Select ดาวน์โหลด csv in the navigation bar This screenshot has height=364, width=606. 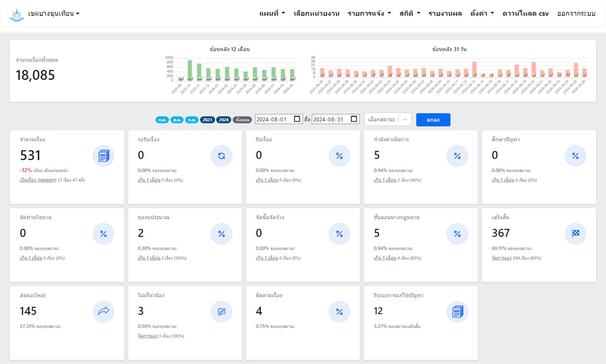coord(525,13)
